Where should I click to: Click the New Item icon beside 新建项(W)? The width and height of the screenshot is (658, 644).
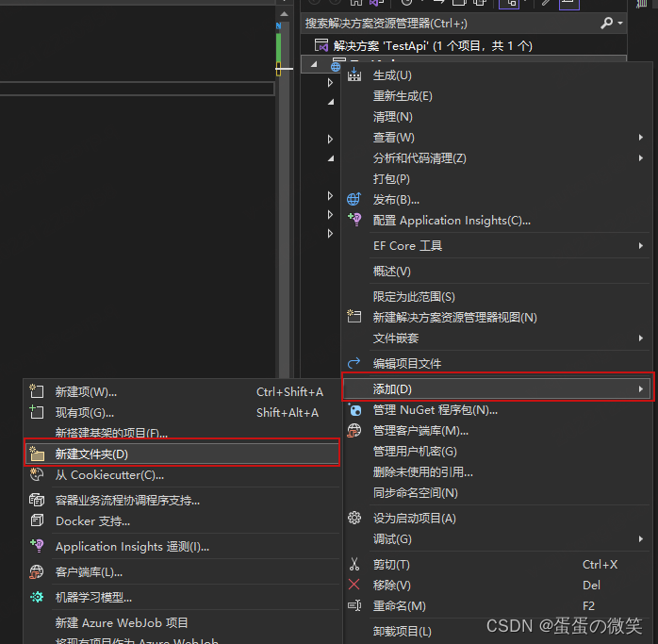pyautogui.click(x=37, y=391)
